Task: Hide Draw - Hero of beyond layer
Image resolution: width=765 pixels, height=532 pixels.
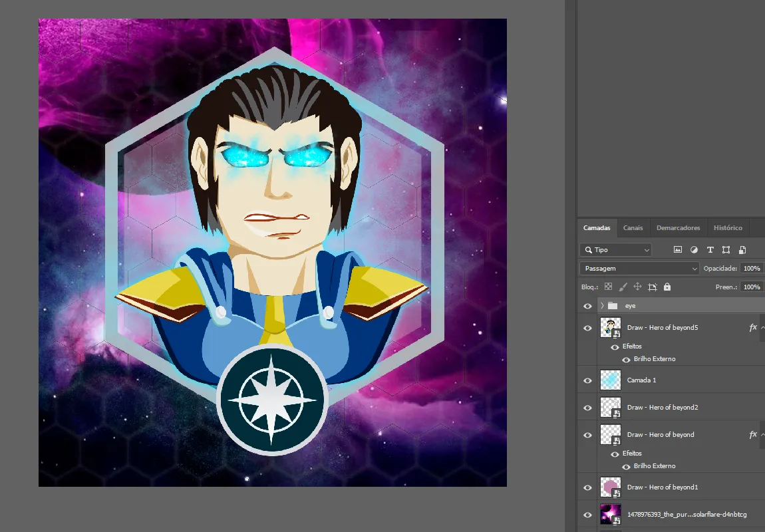Action: coord(587,435)
